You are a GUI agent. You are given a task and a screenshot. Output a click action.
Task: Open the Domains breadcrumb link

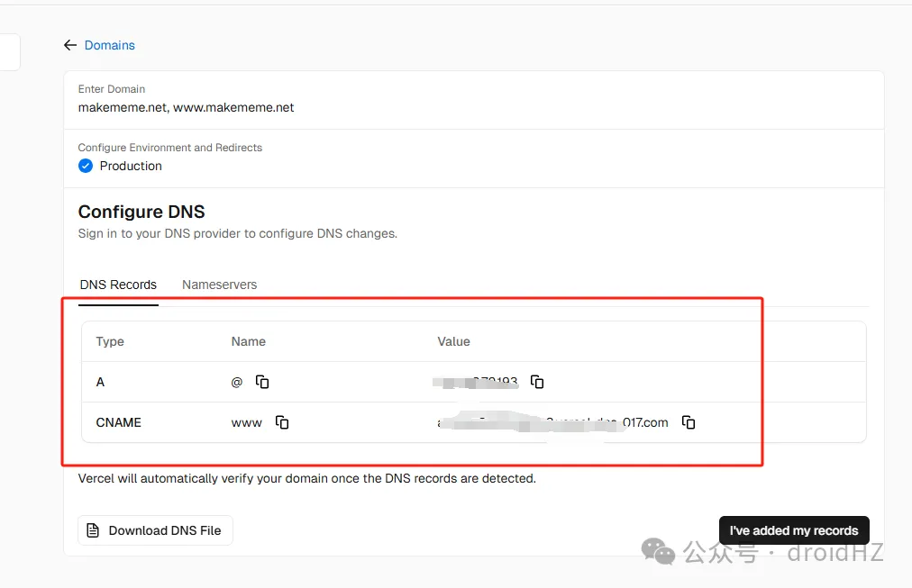click(x=109, y=45)
